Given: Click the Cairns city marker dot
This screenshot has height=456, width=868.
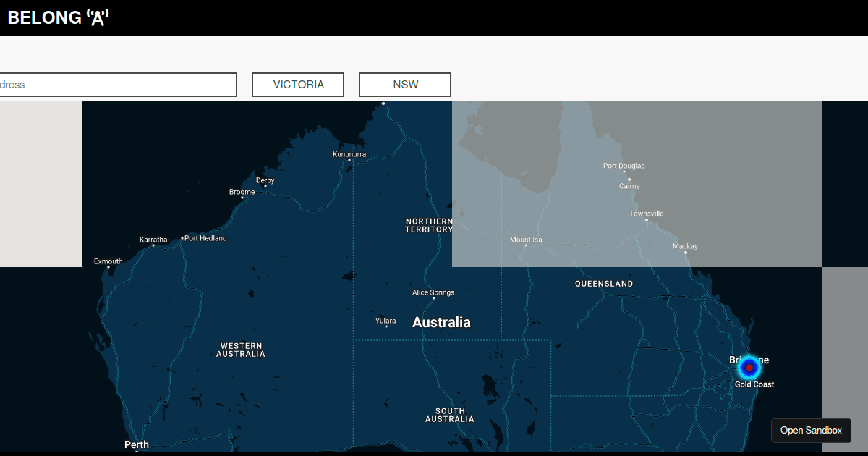Looking at the screenshot, I should click(629, 180).
